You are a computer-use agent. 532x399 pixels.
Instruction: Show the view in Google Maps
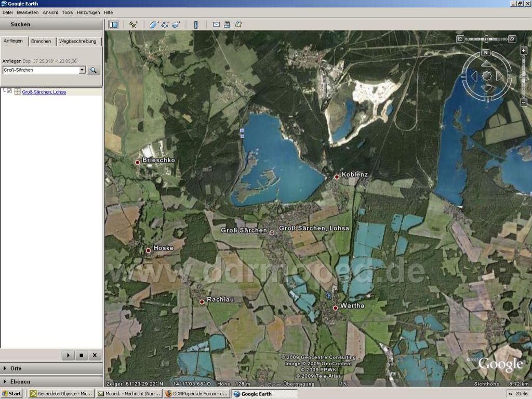click(x=238, y=24)
